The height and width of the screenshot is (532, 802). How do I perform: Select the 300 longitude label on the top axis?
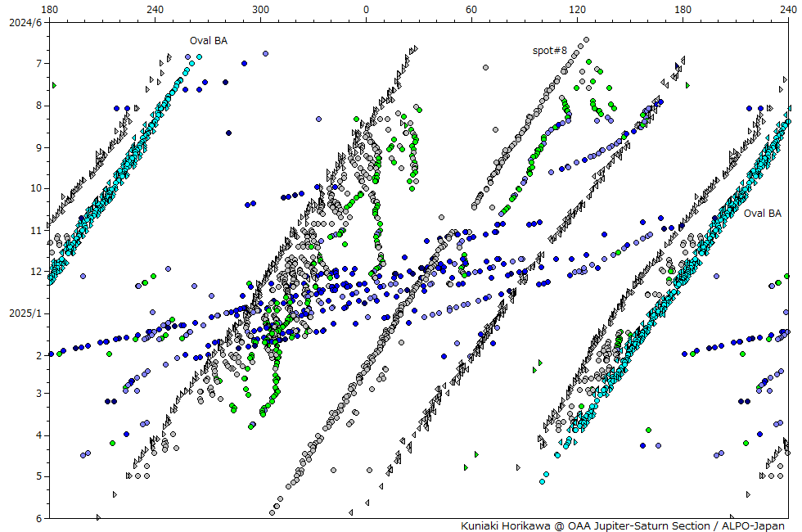point(260,10)
